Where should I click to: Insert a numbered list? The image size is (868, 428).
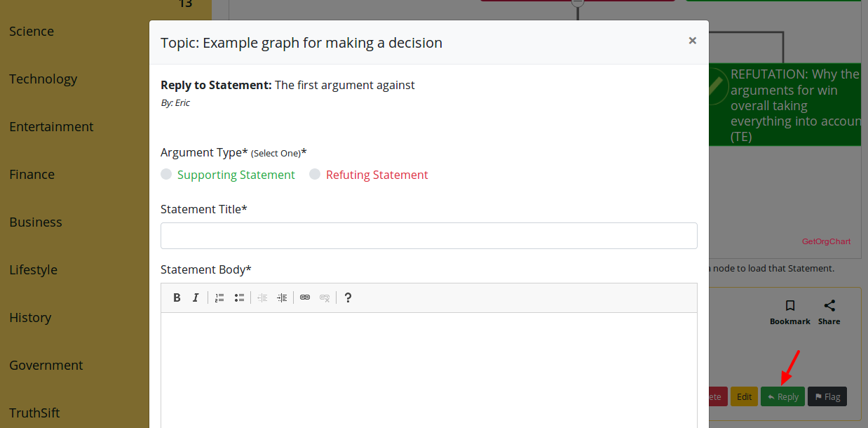pos(219,297)
